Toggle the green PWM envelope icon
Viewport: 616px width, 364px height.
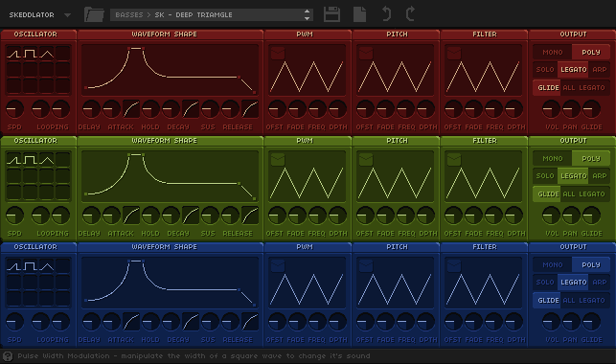coord(278,159)
